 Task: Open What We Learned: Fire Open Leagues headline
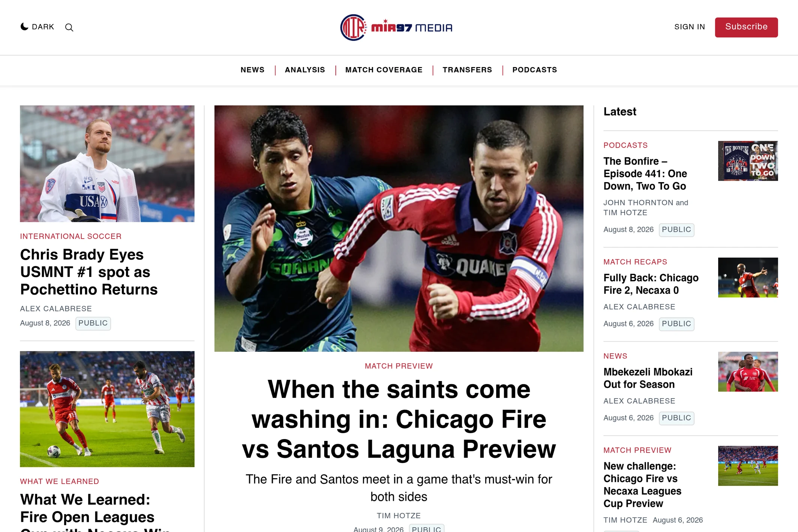(95, 512)
